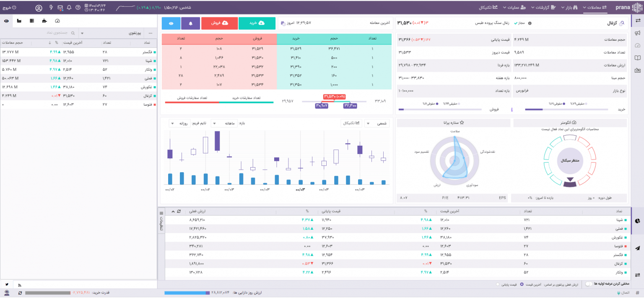Click the help question mark icon
The width and height of the screenshot is (644, 299).
coord(78,8)
